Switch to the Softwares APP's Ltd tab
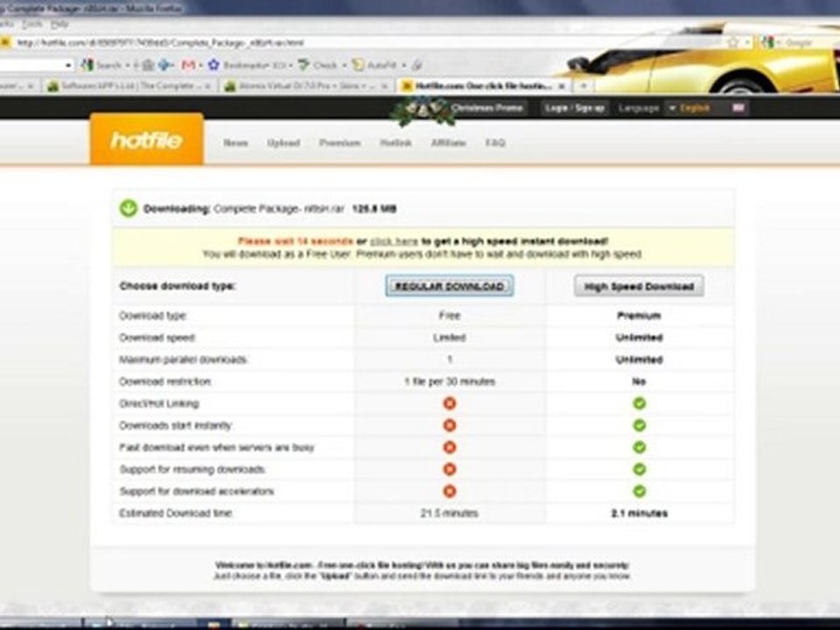The width and height of the screenshot is (840, 630). 129,86
